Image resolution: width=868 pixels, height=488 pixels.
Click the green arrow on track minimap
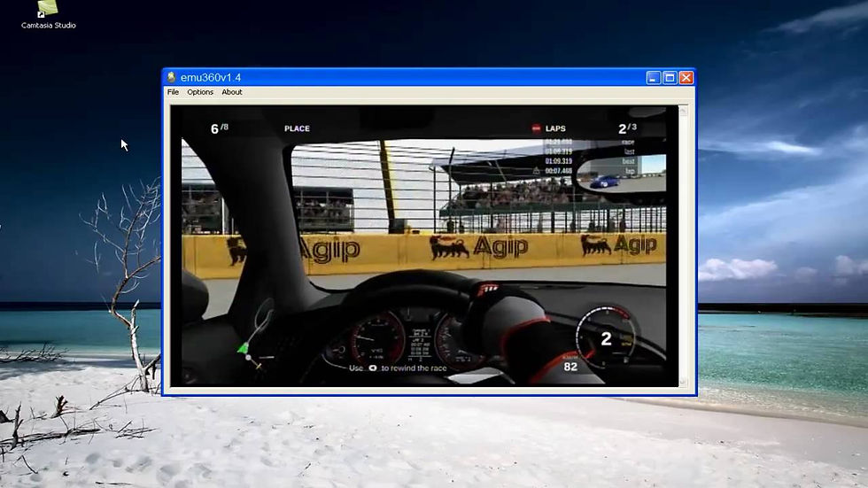point(243,349)
